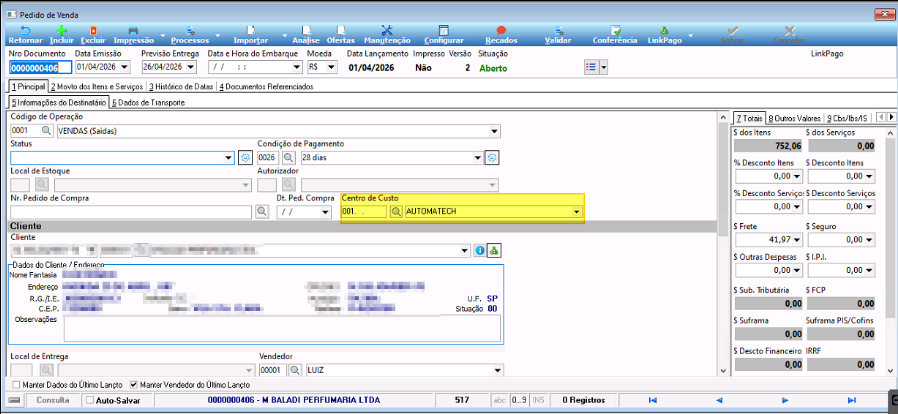Go to first record navigation arrow
Image resolution: width=898 pixels, height=414 pixels.
point(652,400)
